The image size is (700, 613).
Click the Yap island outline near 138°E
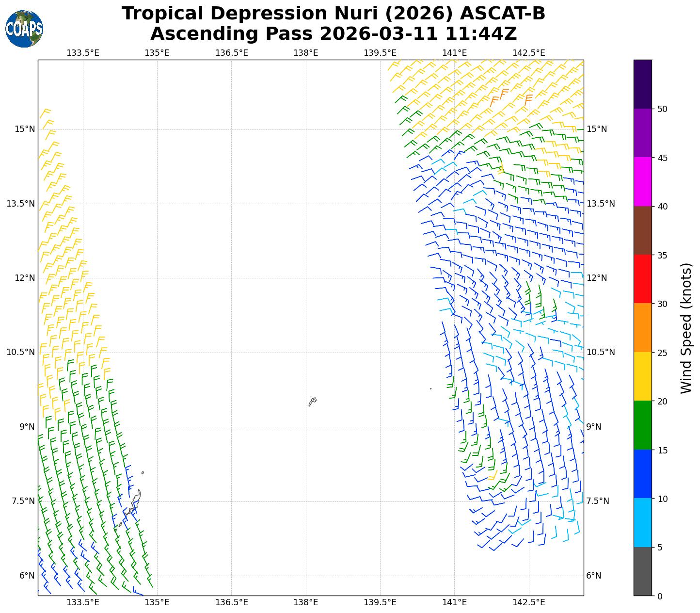312,402
